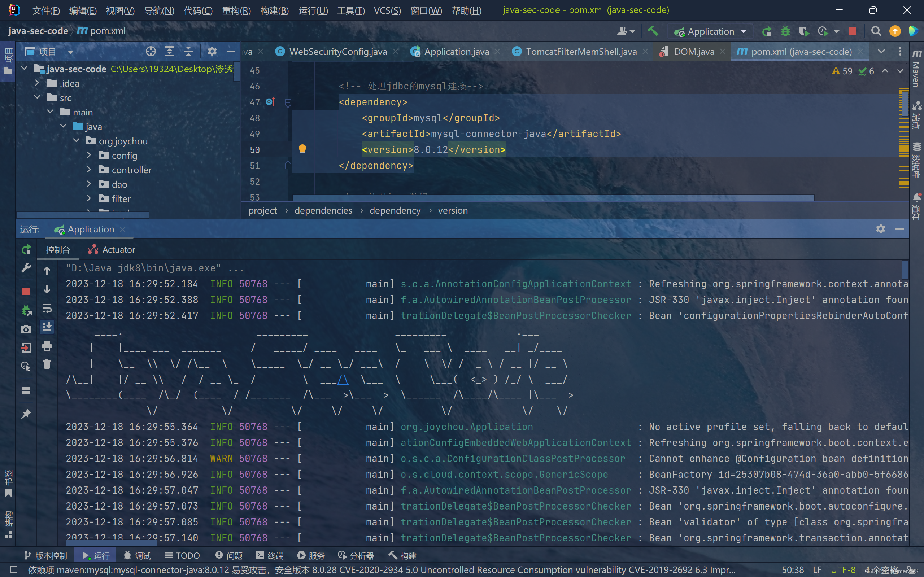This screenshot has width=924, height=577.
Task: Click the Print console output icon
Action: [x=47, y=346]
